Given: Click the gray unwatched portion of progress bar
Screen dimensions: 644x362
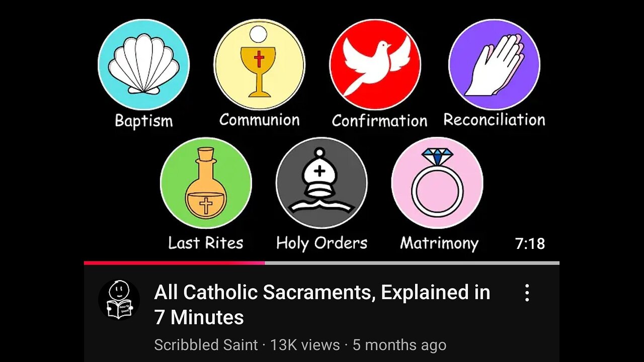Looking at the screenshot, I should point(412,262).
